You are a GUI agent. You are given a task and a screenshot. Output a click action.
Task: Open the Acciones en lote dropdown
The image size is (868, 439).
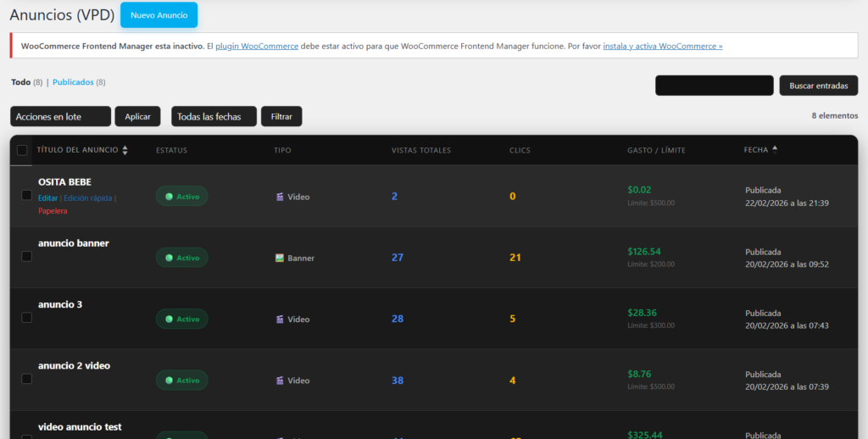61,117
